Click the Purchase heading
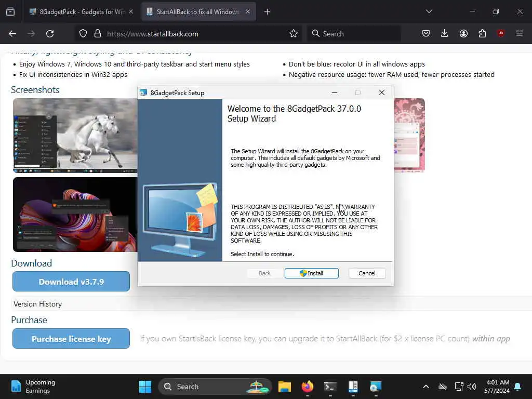 point(29,320)
